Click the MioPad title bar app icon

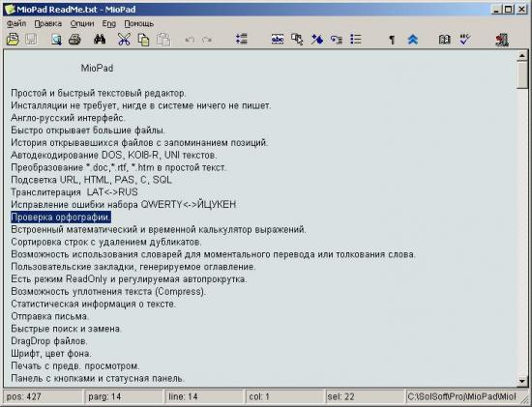pyautogui.click(x=10, y=9)
